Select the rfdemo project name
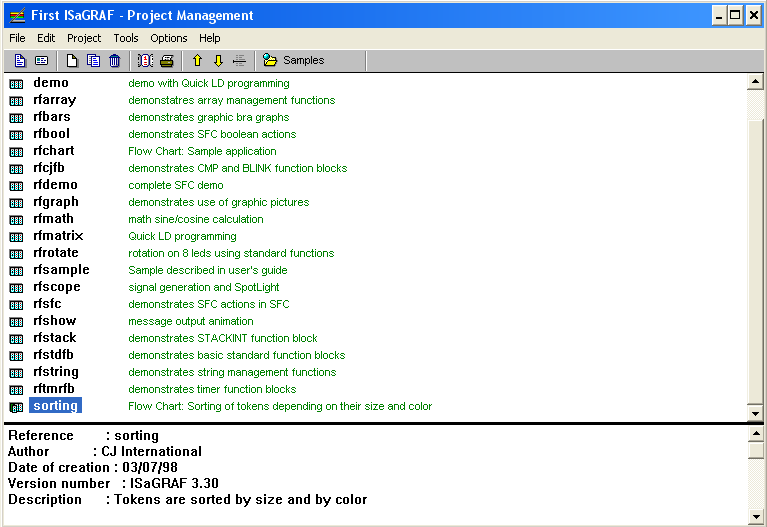This screenshot has height=527, width=767. pos(55,185)
